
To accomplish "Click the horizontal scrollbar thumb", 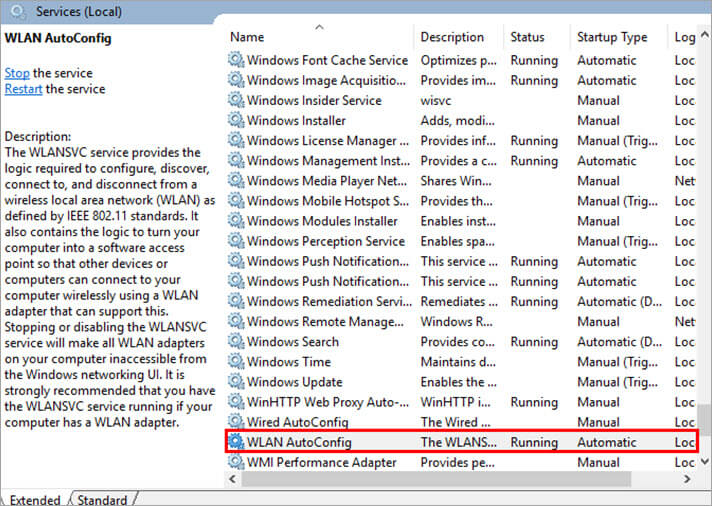I will tap(436, 479).
